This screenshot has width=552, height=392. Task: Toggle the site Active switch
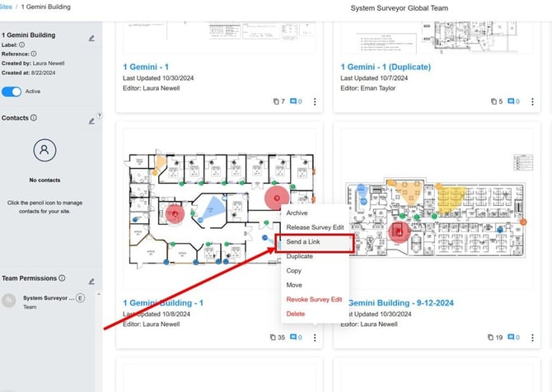[12, 91]
